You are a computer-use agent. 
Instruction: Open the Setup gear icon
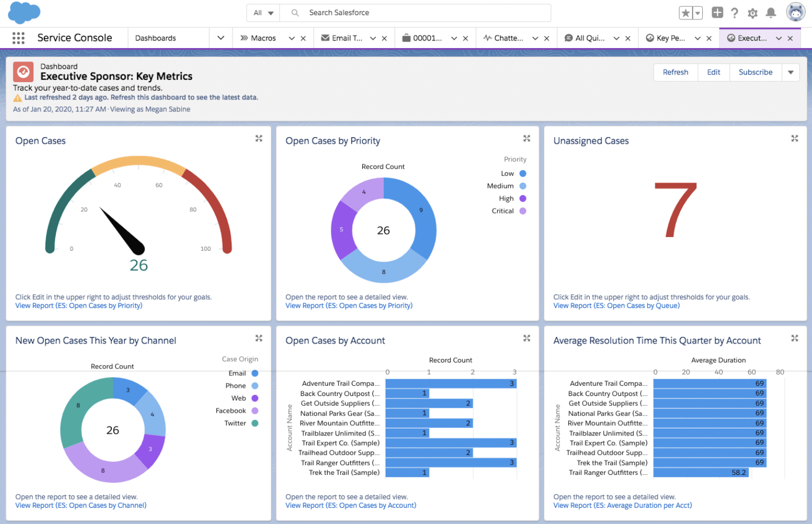[752, 13]
